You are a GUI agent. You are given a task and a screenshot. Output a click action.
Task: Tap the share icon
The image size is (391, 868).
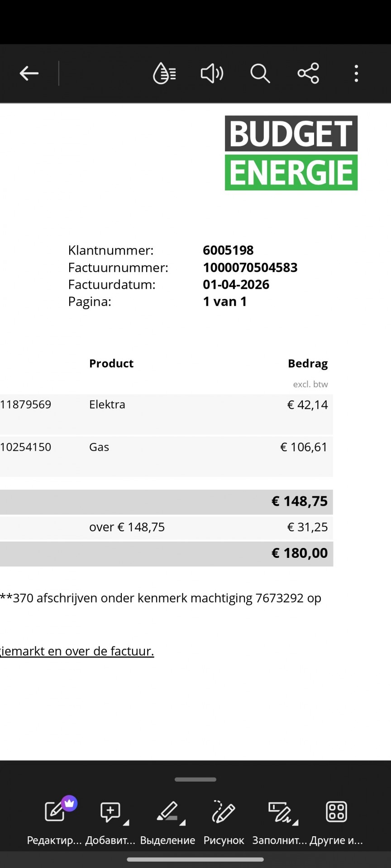[x=308, y=73]
